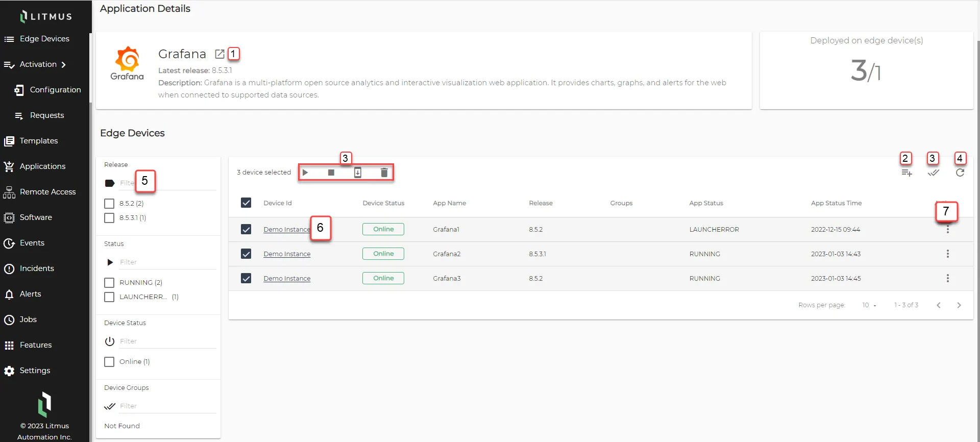Screen dimensions: 980x442
Task: Open actions menu for Grafana3 row
Action: tap(948, 278)
